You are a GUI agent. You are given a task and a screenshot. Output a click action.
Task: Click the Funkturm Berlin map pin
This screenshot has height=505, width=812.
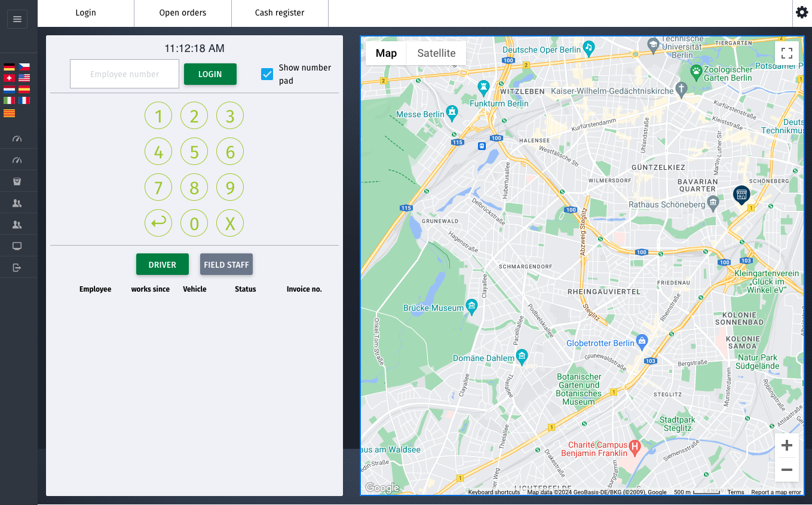point(483,88)
